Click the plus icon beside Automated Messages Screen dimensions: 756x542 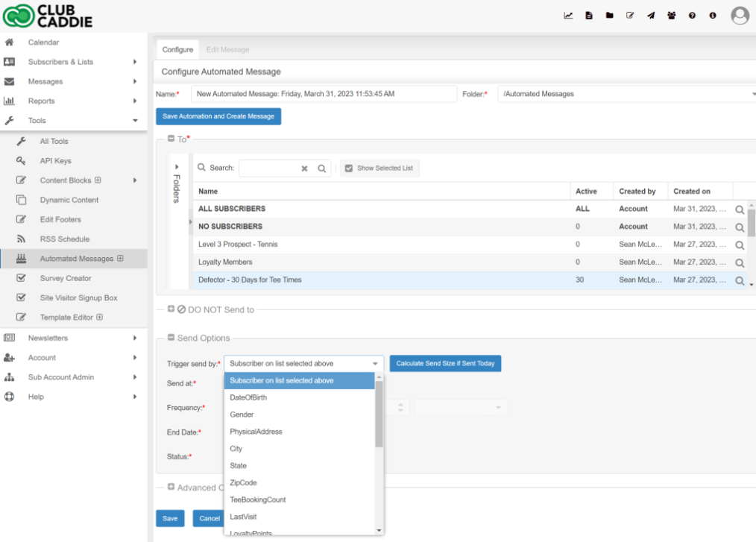(120, 259)
